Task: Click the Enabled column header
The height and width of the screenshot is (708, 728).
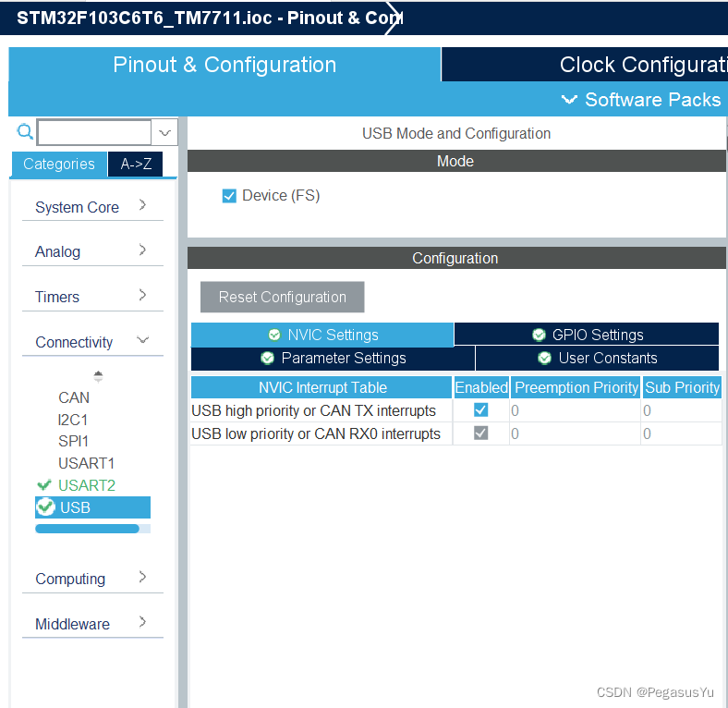Action: coord(481,387)
